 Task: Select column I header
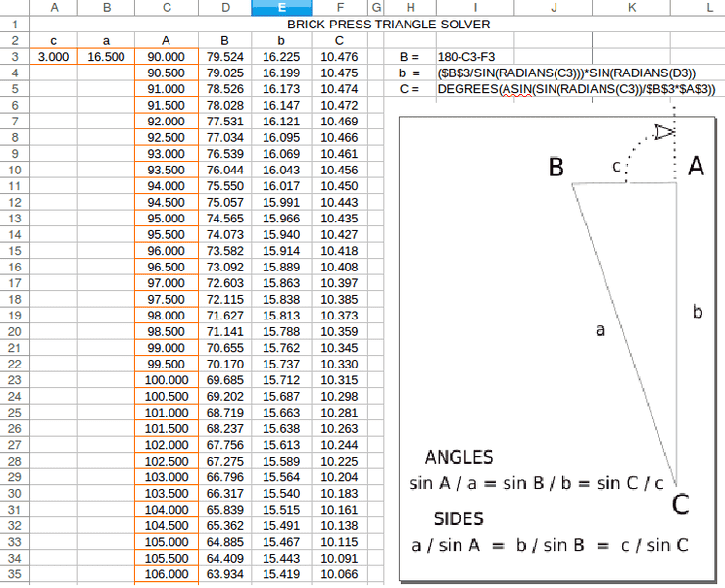(x=475, y=8)
